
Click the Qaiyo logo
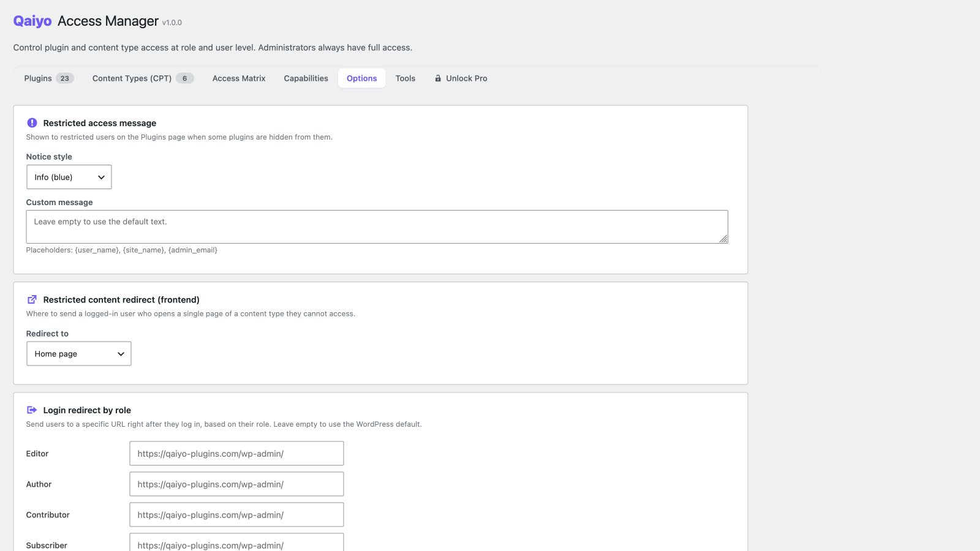tap(32, 21)
